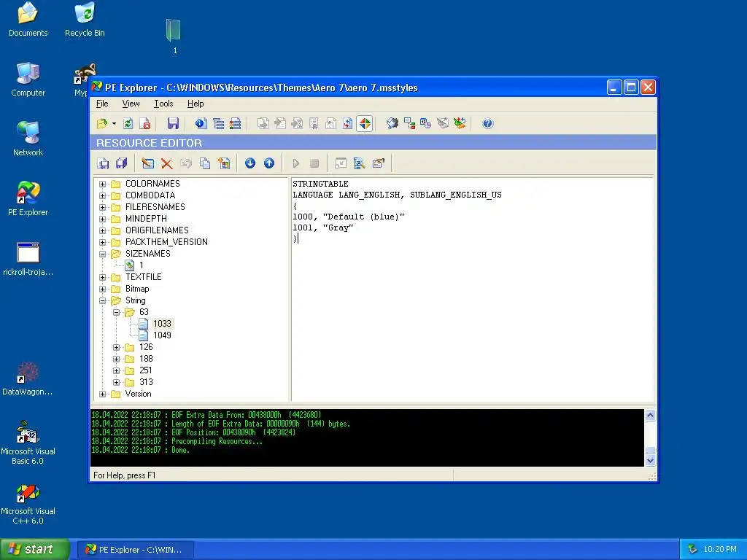The image size is (747, 560).
Task: Click the line 1000, "Default (blue)"
Action: coord(348,217)
